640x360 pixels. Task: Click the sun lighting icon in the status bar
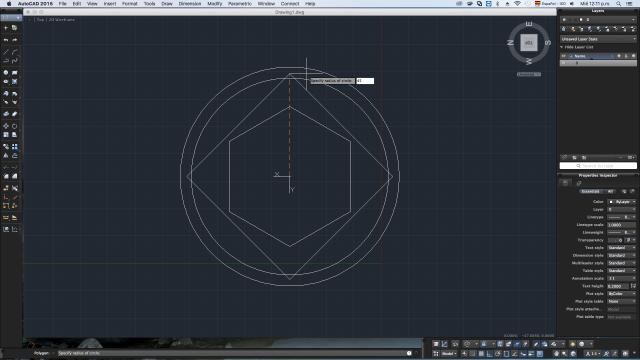coord(573,344)
